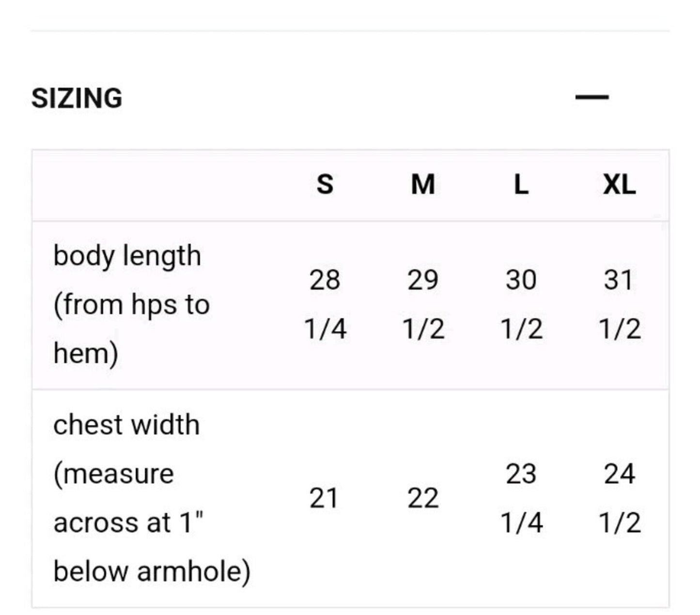700x615 pixels.
Task: Click body length value 28 1/4 for S
Action: point(325,305)
